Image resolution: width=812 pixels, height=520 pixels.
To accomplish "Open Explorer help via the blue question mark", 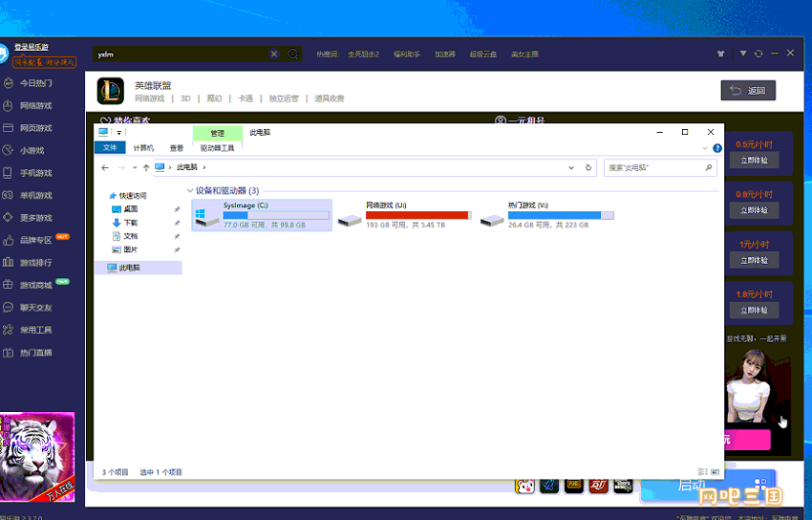I will point(717,148).
